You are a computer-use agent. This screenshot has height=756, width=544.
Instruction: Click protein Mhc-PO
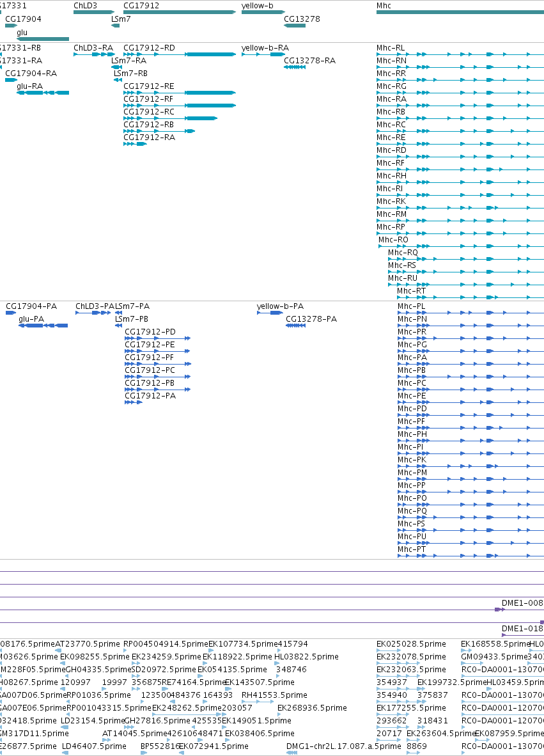click(x=412, y=498)
